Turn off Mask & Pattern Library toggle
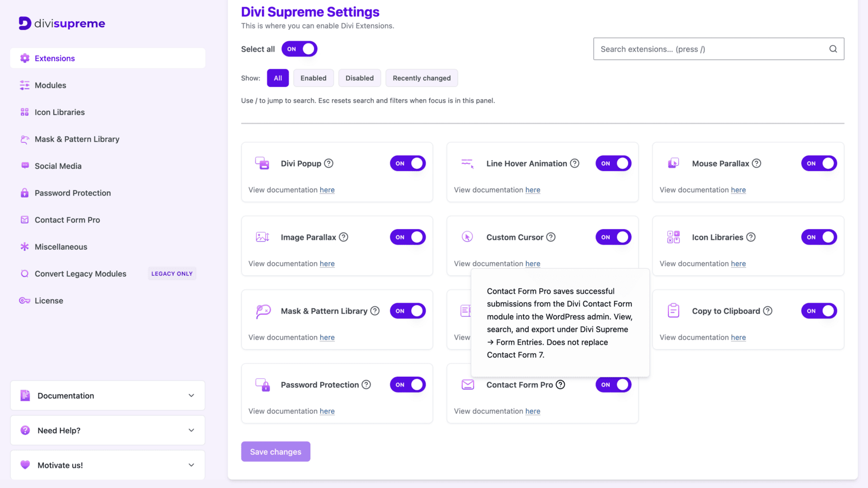This screenshot has width=868, height=488. 408,311
